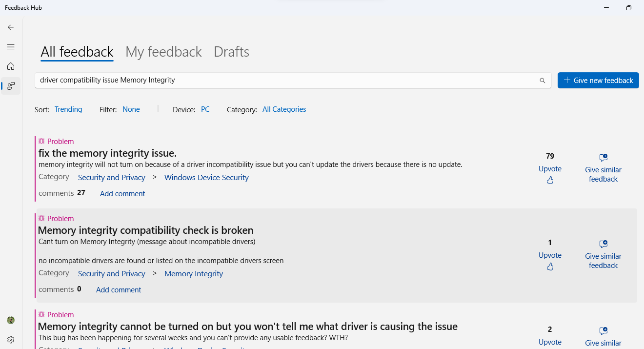Image resolution: width=644 pixels, height=349 pixels.
Task: Open 'fix the memory integrity issue.' title
Action: [107, 153]
